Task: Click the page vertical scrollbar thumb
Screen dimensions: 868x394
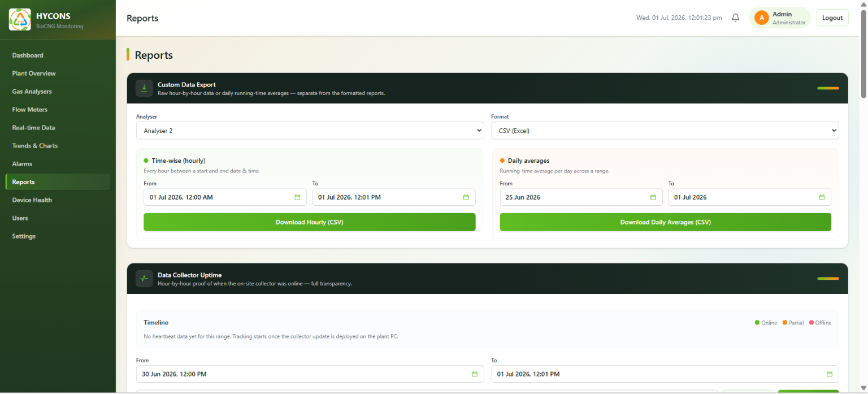Action: tap(863, 54)
